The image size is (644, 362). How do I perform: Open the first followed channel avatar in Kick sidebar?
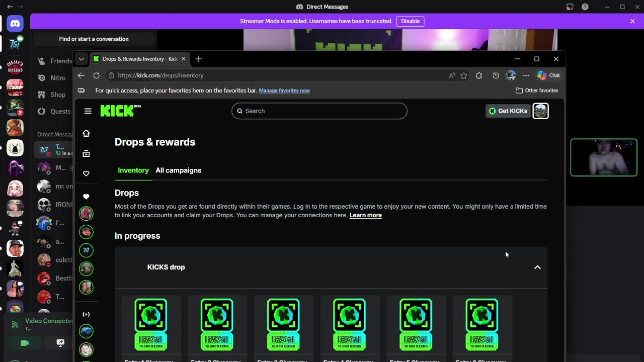86,213
